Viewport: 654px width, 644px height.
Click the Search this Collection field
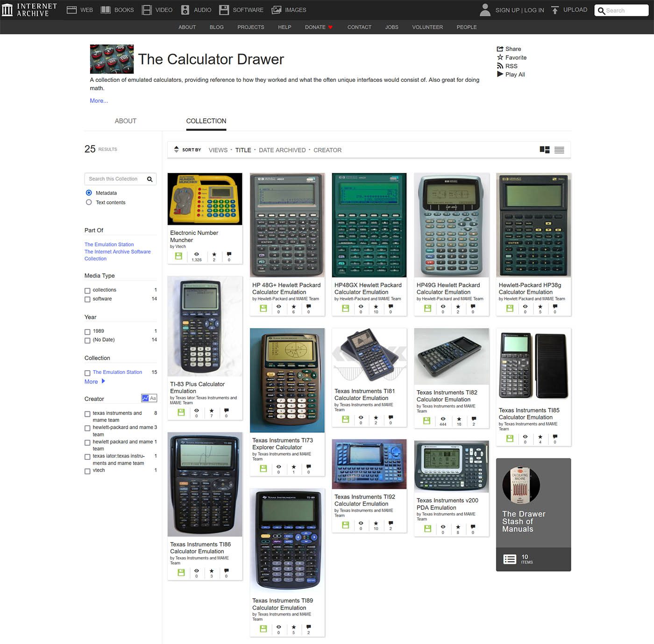(x=121, y=179)
